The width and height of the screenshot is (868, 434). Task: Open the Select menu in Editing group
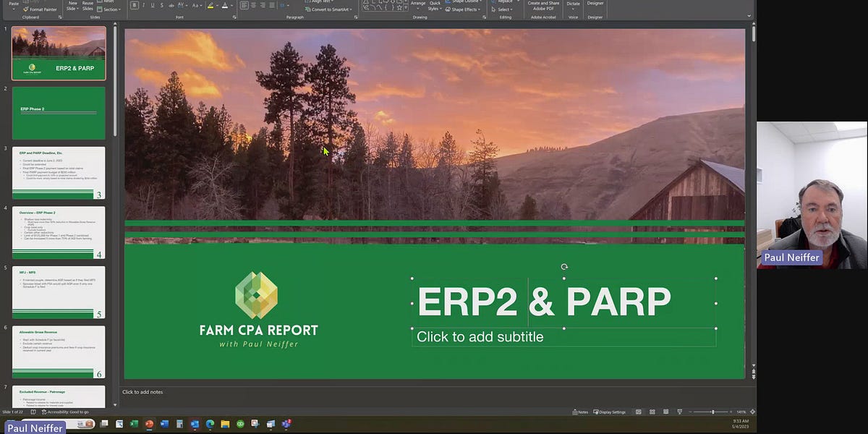503,9
